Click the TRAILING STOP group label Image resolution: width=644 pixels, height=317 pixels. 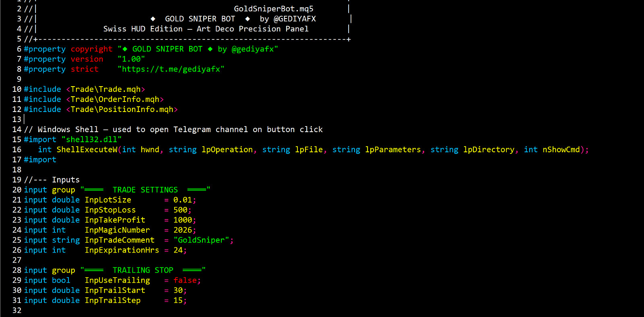click(143, 270)
